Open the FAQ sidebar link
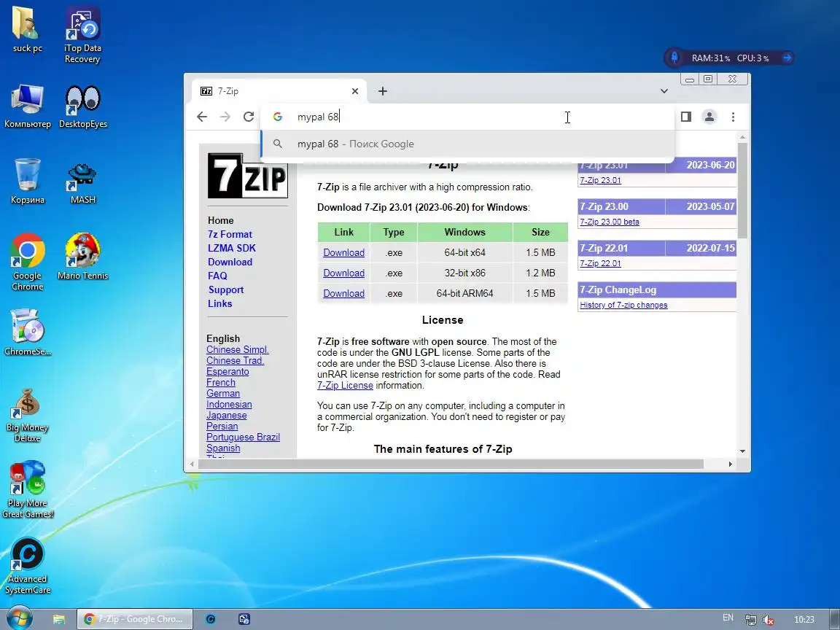Image resolution: width=840 pixels, height=630 pixels. click(217, 276)
